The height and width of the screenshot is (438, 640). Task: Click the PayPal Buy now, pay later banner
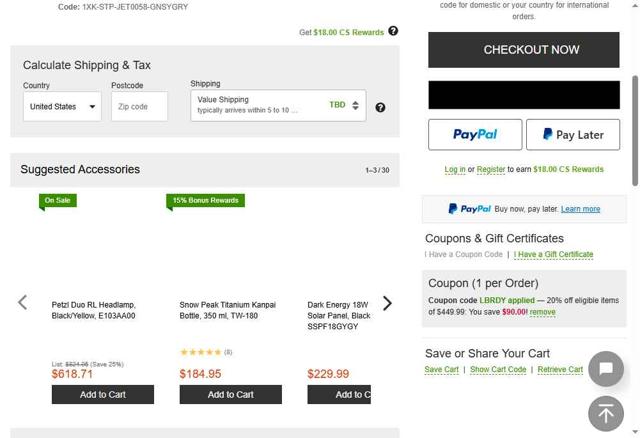pyautogui.click(x=524, y=209)
